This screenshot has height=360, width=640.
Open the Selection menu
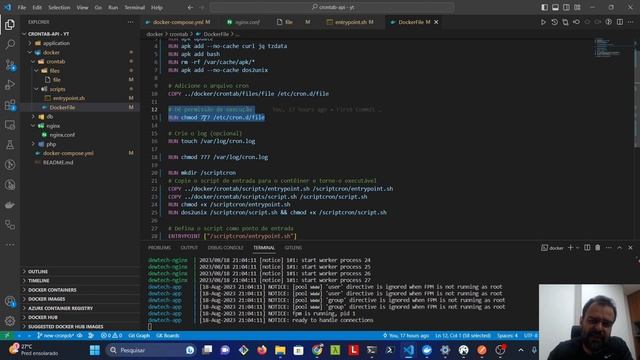point(59,7)
